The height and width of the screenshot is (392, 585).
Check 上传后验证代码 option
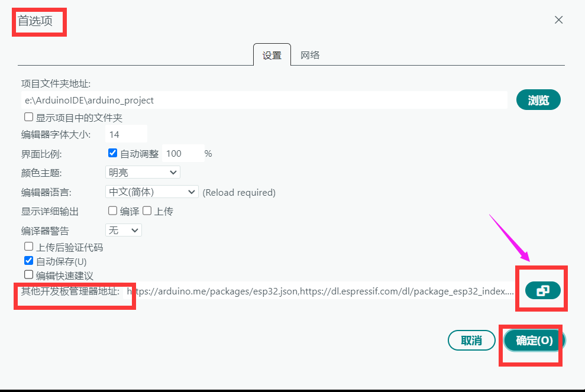point(29,247)
